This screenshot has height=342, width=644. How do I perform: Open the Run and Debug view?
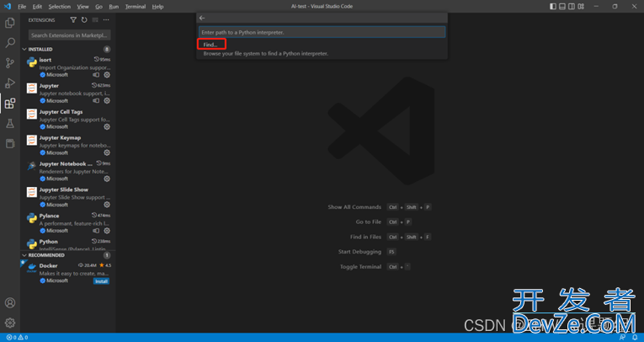10,83
